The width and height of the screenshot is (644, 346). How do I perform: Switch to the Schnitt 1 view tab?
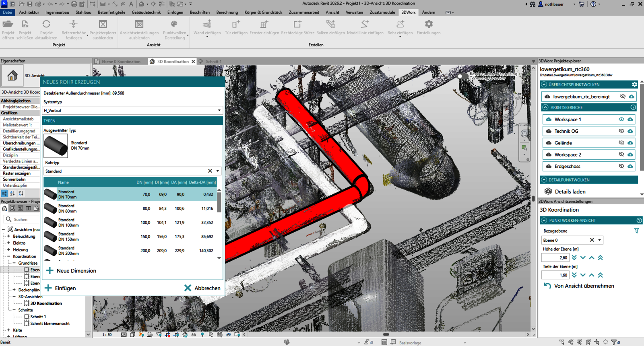tap(213, 62)
